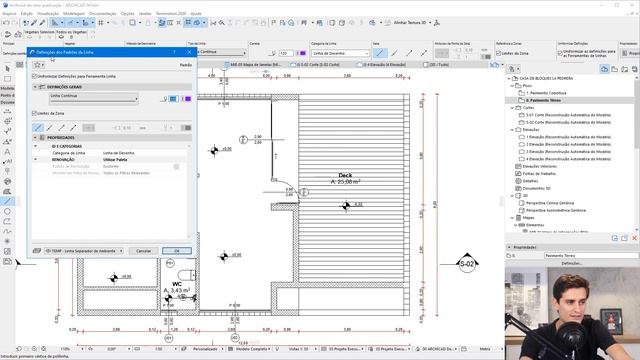Open the line type dropdown 'Linha Contínua' in the dialog

tap(93, 98)
